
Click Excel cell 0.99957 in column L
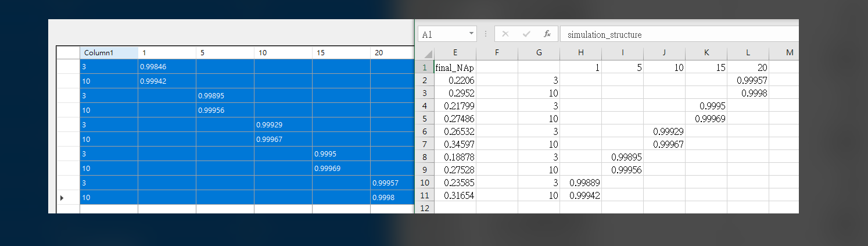click(x=748, y=80)
